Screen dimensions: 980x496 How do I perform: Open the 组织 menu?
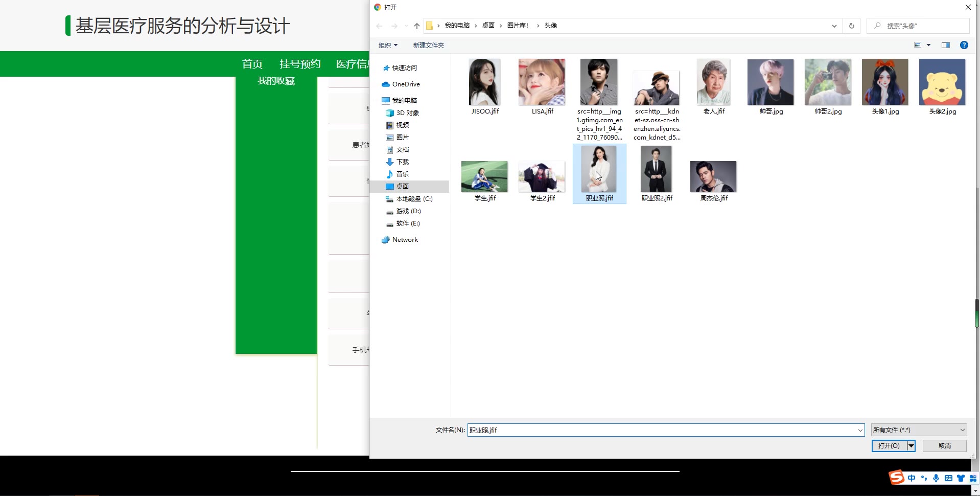click(388, 45)
